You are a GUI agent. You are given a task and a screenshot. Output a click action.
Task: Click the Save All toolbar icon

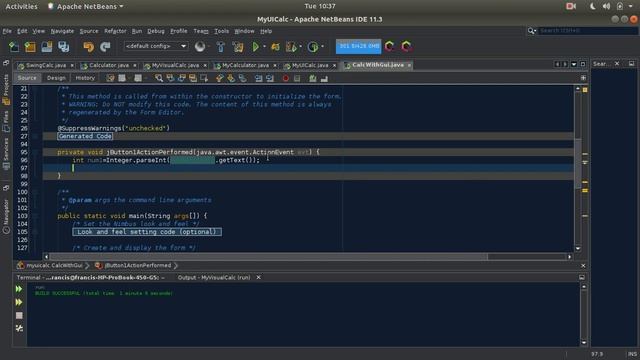(63, 47)
